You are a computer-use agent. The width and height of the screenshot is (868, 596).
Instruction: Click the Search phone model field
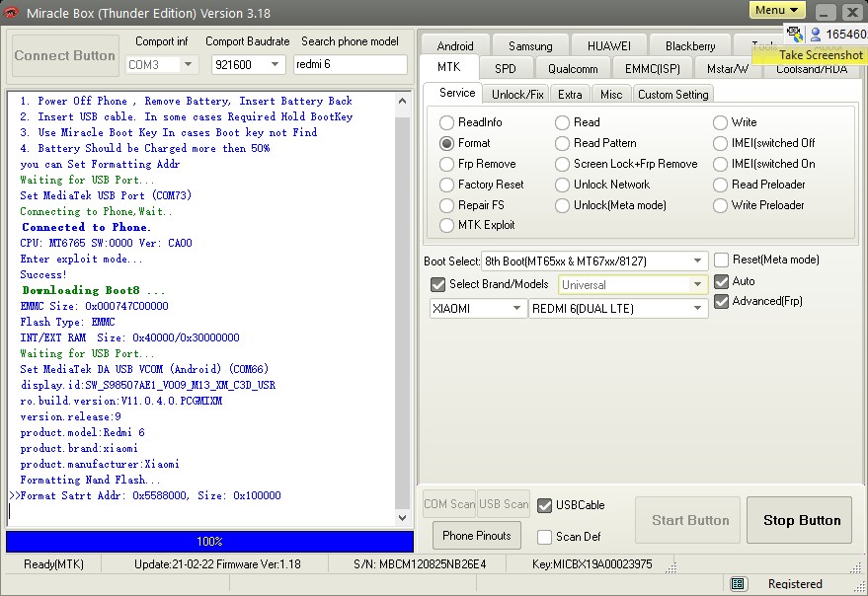click(x=350, y=65)
